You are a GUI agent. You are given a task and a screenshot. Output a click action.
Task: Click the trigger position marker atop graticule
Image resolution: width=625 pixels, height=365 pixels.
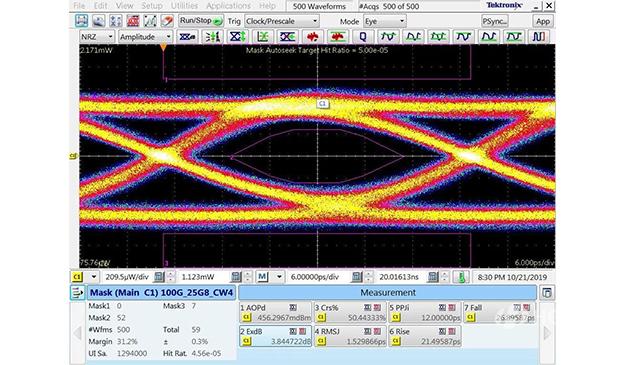point(163,48)
